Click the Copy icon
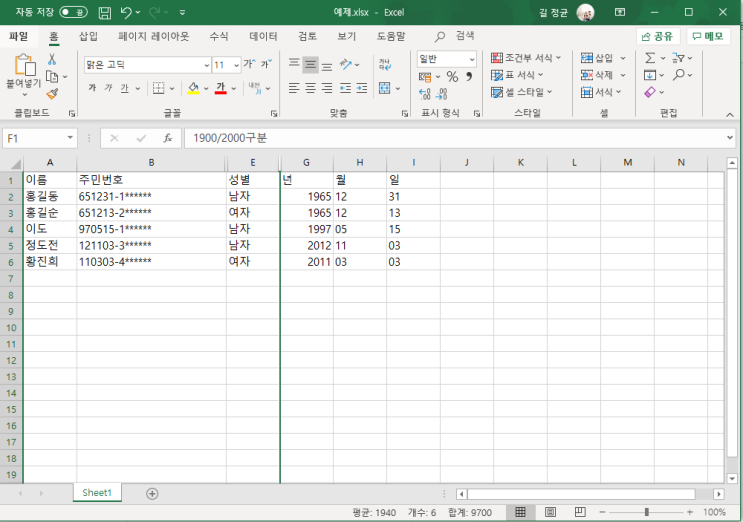Image resolution: width=743 pixels, height=522 pixels. click(52, 76)
